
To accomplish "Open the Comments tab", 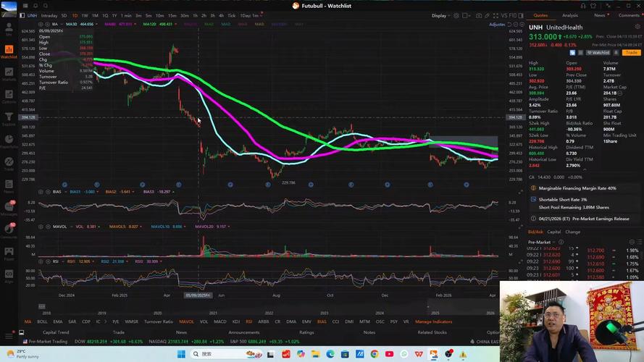I will tap(629, 15).
